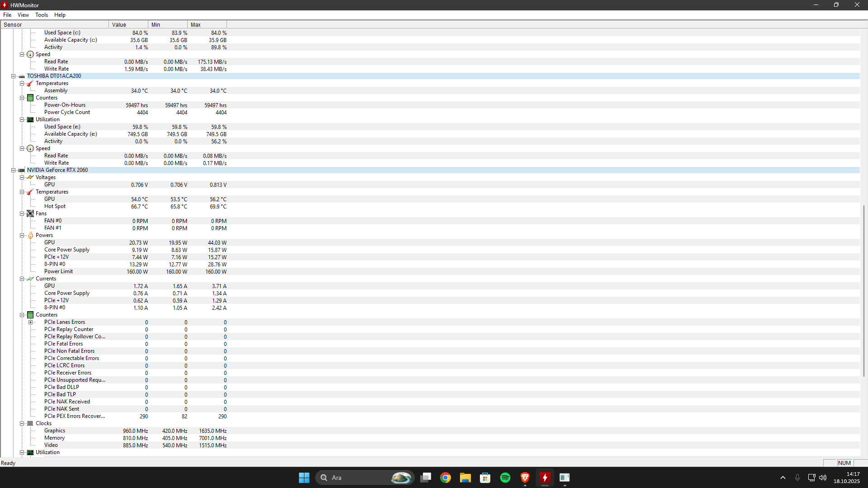Open Spotify from the taskbar

tap(505, 478)
